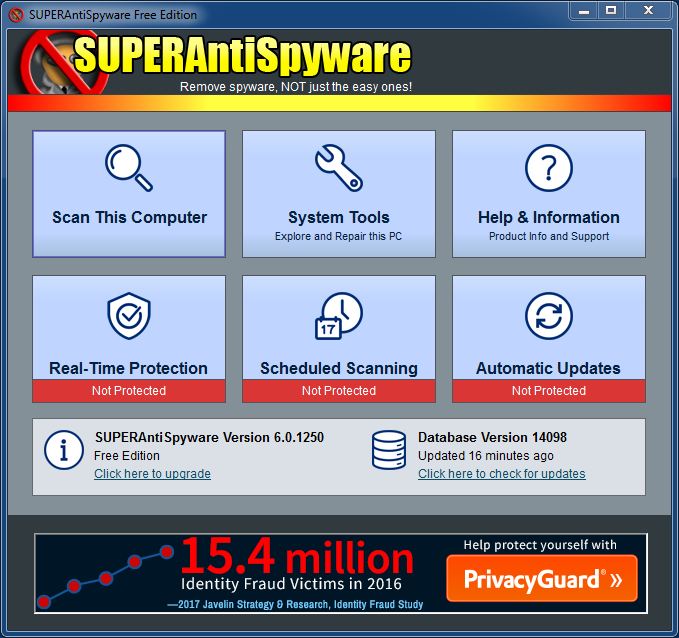Click the 15.4 million identity fraud ad text

tap(297, 557)
